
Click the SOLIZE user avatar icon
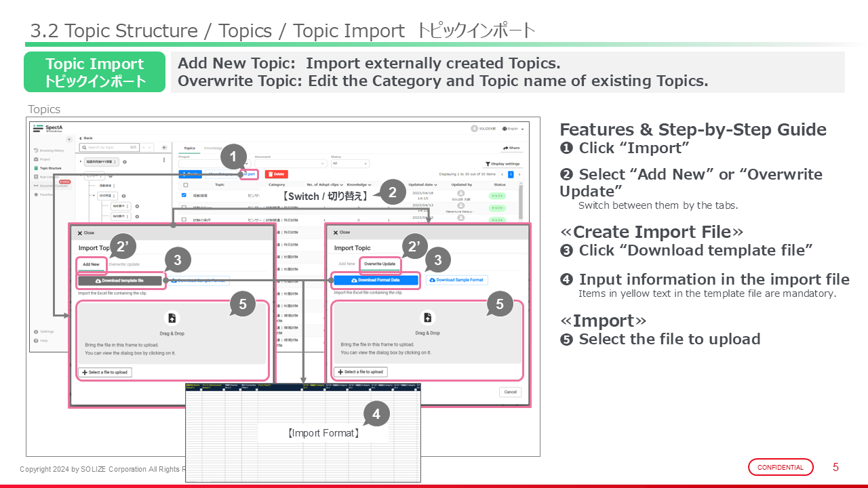(473, 128)
